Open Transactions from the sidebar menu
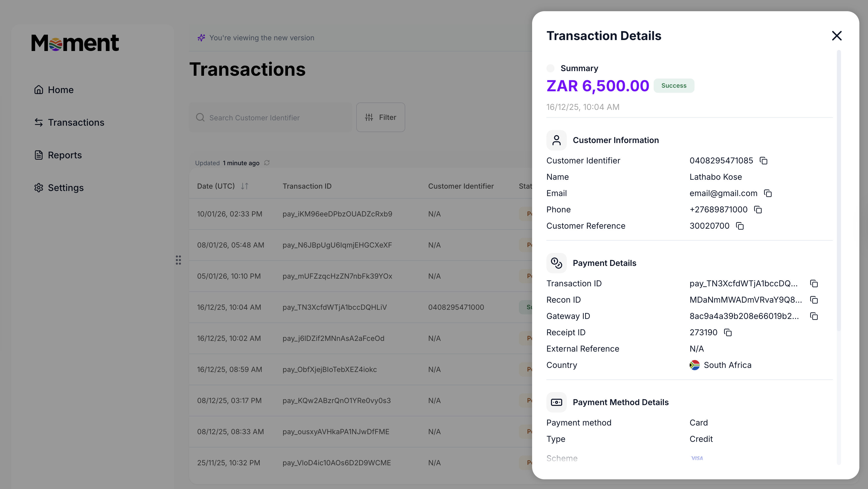This screenshot has height=489, width=868. click(76, 122)
